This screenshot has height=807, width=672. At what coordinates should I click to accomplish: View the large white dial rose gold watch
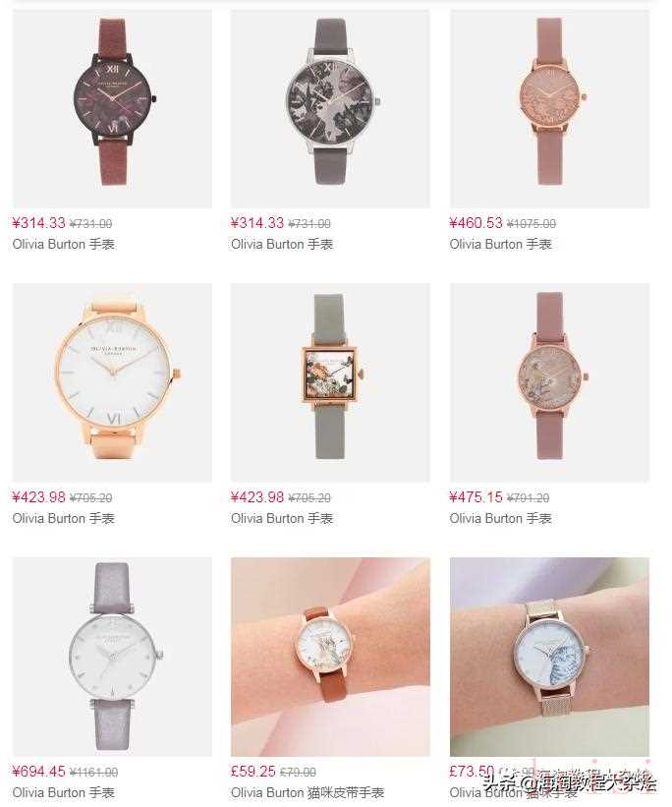(x=112, y=382)
